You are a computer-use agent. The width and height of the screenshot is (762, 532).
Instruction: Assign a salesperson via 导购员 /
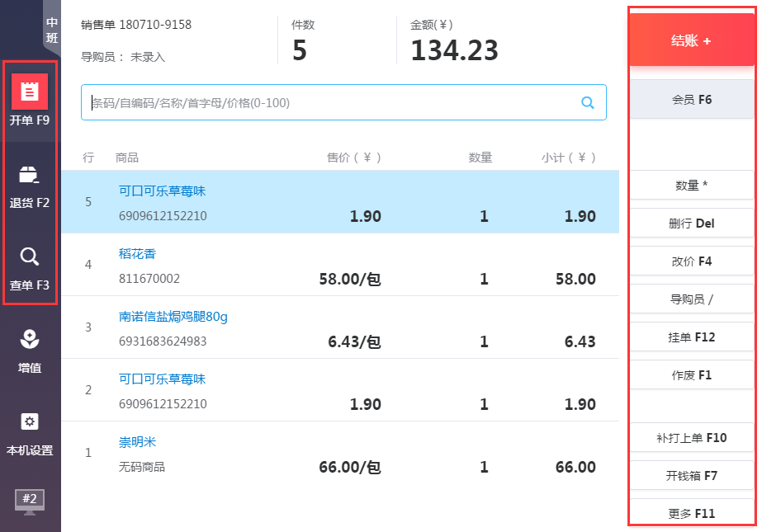(x=692, y=299)
